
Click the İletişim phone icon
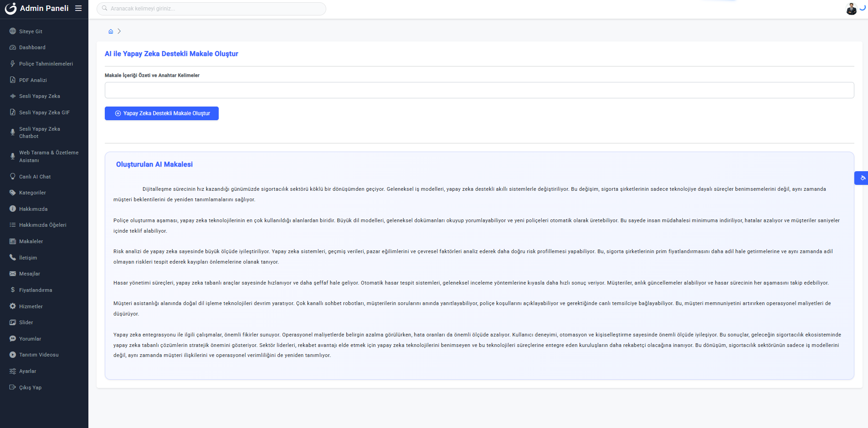13,257
